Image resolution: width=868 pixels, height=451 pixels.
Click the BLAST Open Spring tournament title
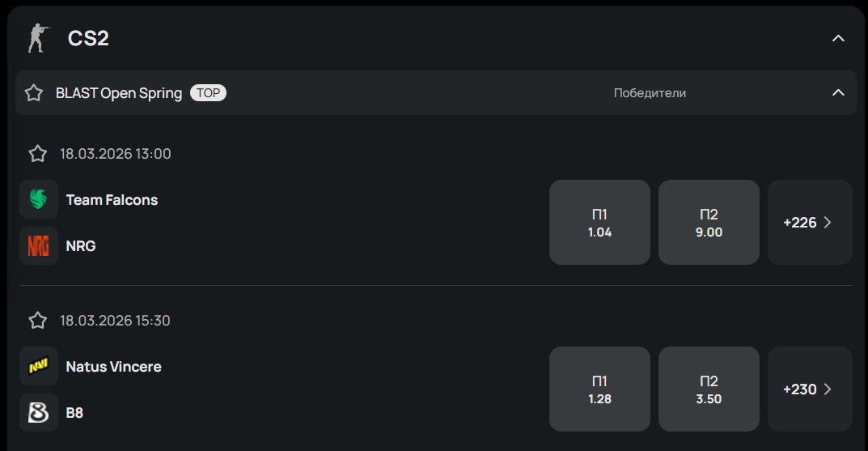tap(119, 93)
